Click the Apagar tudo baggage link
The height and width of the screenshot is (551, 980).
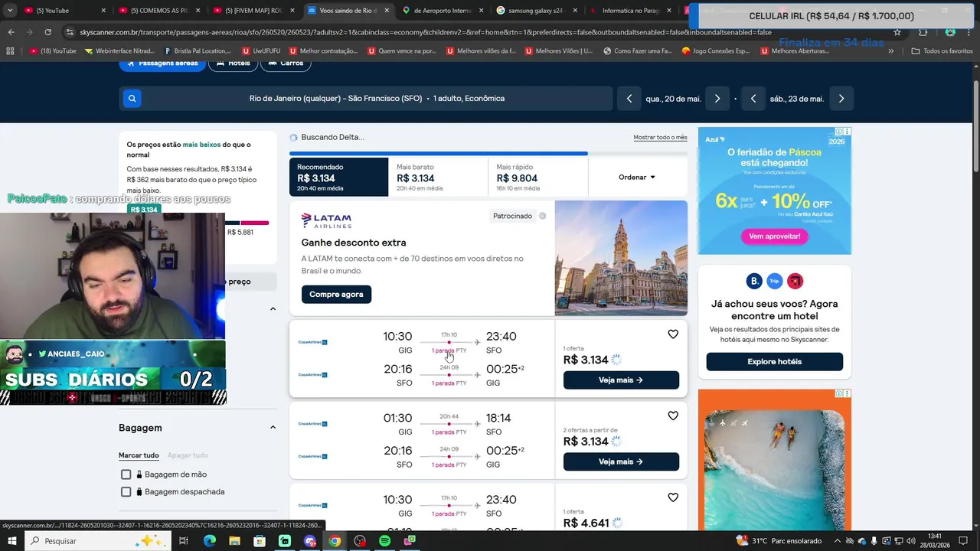[x=188, y=455]
